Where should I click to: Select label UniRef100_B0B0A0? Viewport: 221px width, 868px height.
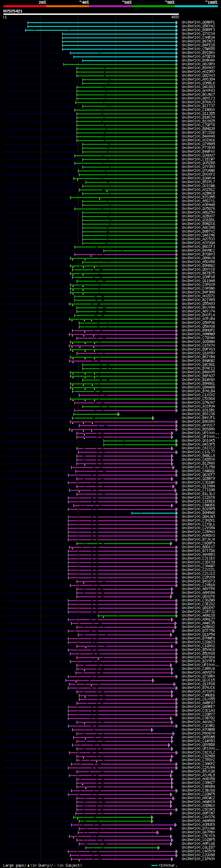[198, 60]
